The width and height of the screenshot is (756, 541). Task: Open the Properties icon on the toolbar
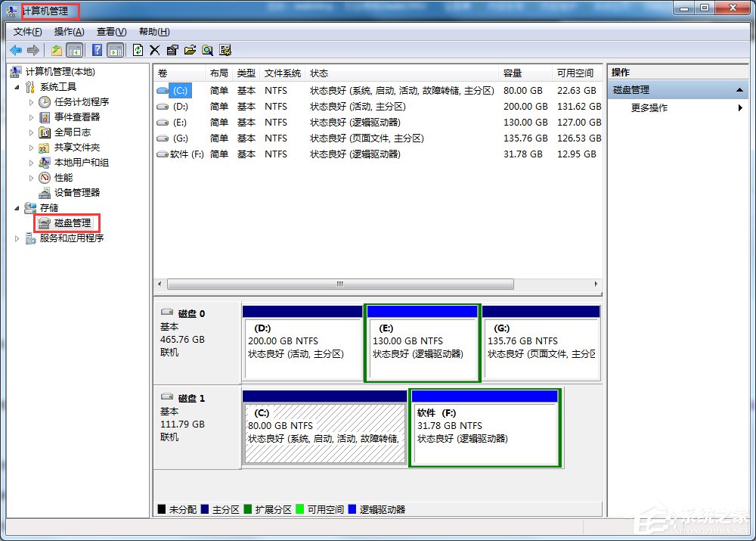tap(172, 49)
